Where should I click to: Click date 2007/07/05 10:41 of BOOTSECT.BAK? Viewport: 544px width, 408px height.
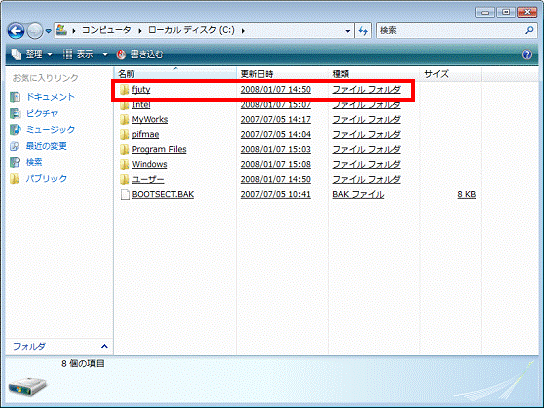(276, 194)
